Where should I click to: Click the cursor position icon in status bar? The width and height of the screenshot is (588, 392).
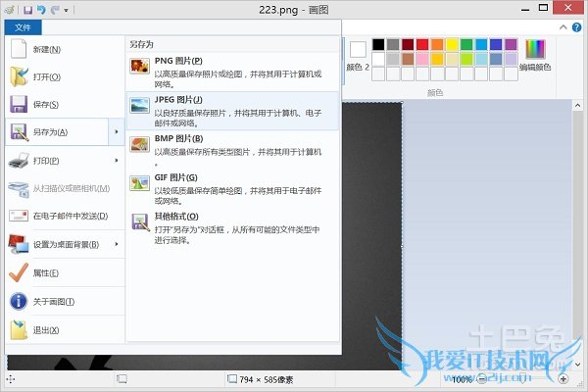[x=11, y=379]
